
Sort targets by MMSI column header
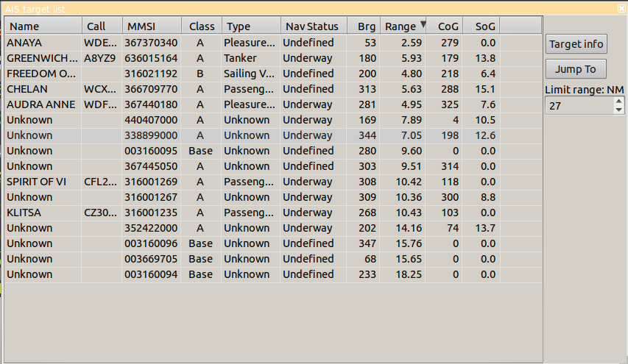pyautogui.click(x=152, y=26)
